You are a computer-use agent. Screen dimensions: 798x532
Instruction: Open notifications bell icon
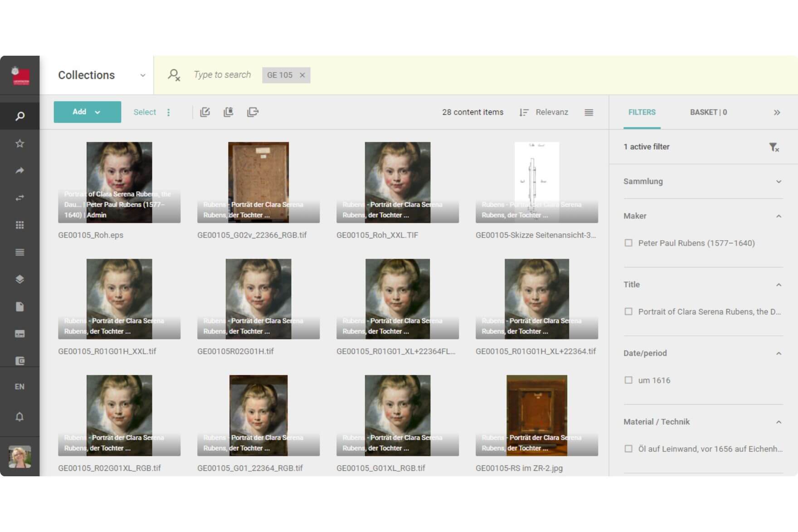coord(19,417)
